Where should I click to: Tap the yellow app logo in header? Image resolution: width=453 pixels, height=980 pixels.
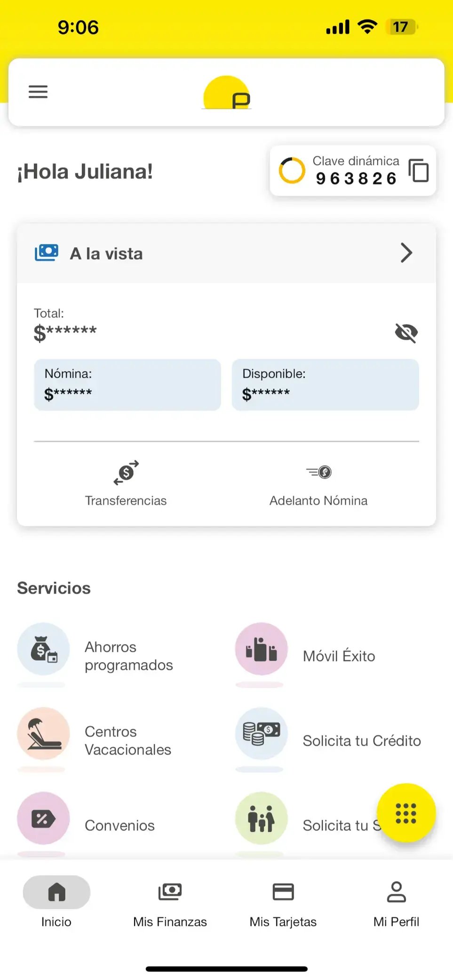[x=227, y=93]
